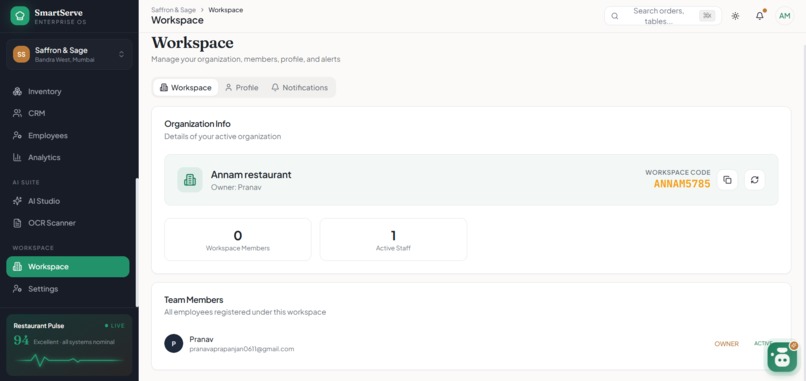806x381 pixels.
Task: Select Workspace in the sidebar
Action: click(x=68, y=267)
